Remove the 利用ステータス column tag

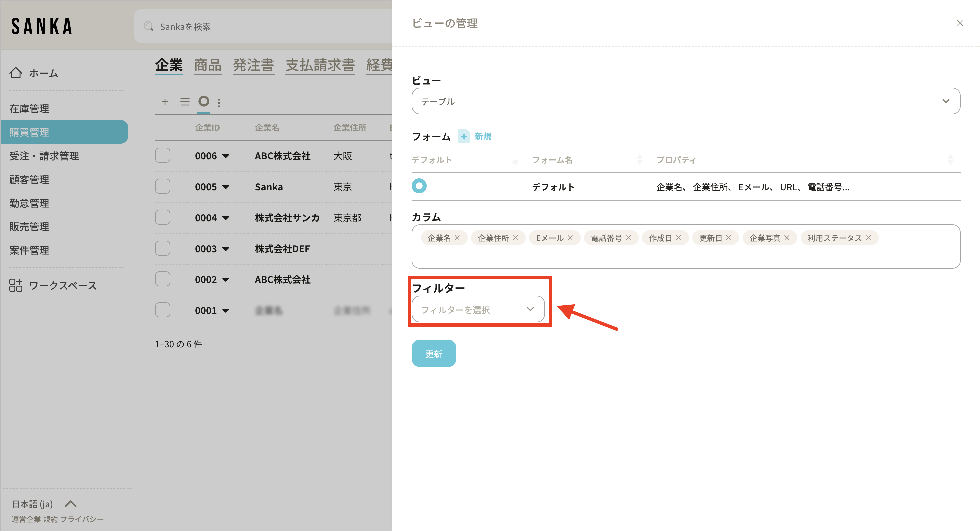coord(868,238)
